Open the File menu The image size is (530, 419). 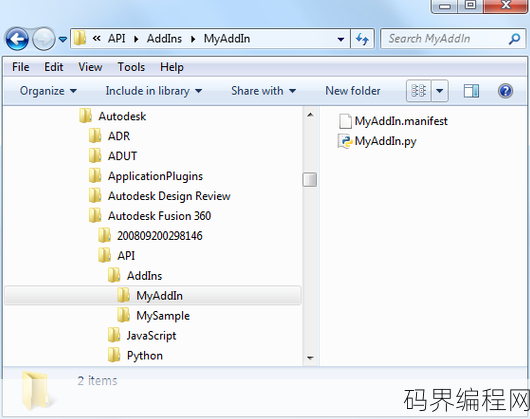coord(21,67)
